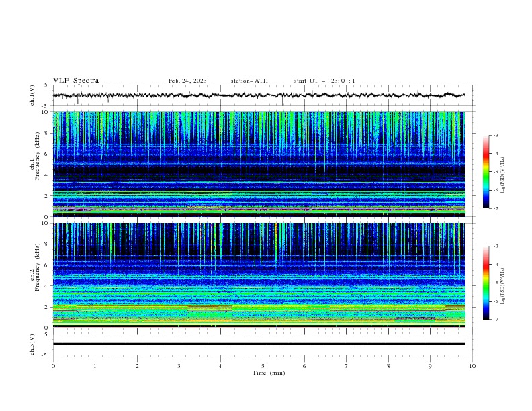Click inside the ch.2 spectrogram panel
This screenshot has width=532, height=411.
point(259,275)
